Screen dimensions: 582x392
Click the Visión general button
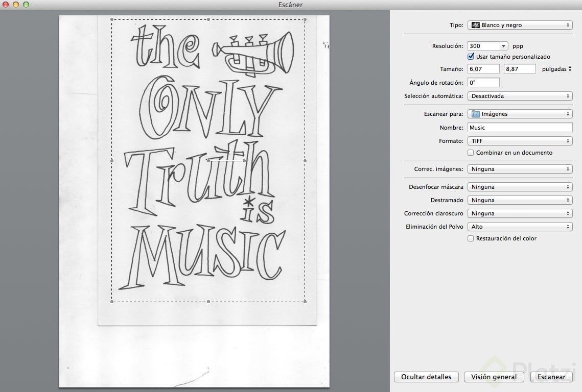click(494, 377)
